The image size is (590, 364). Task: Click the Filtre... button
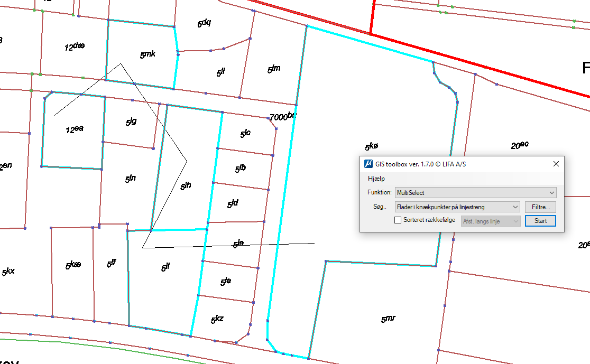(x=540, y=207)
